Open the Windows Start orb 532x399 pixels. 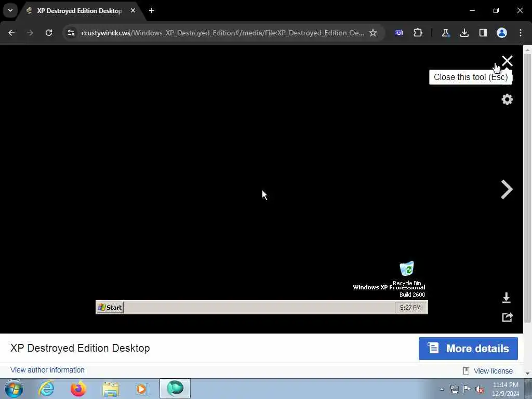pyautogui.click(x=14, y=389)
